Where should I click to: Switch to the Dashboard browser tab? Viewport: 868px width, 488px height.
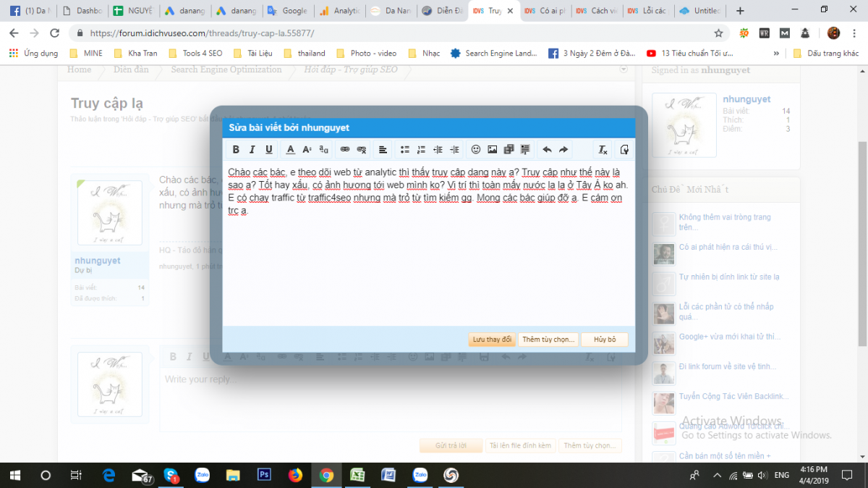82,11
